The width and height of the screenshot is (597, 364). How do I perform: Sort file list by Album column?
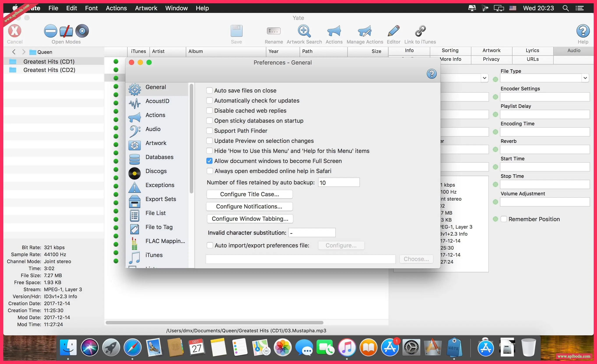(x=226, y=51)
